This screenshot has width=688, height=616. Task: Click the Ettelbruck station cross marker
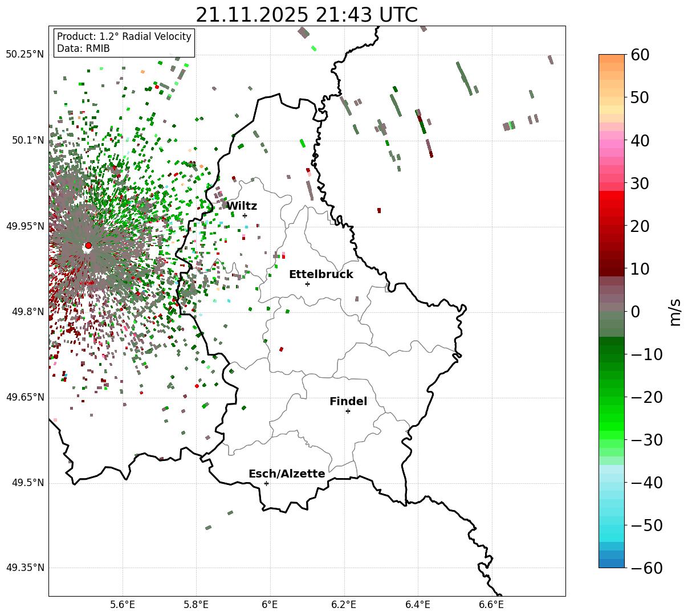coord(307,284)
